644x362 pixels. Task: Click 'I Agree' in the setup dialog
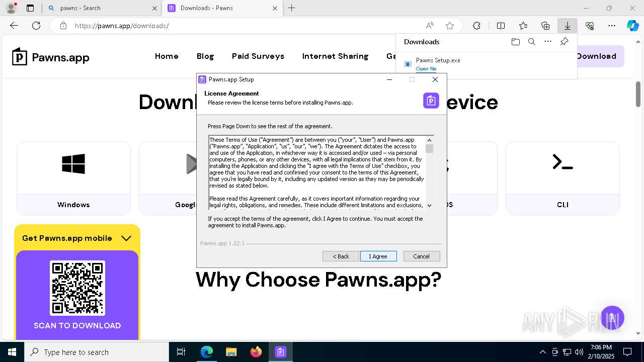(378, 256)
